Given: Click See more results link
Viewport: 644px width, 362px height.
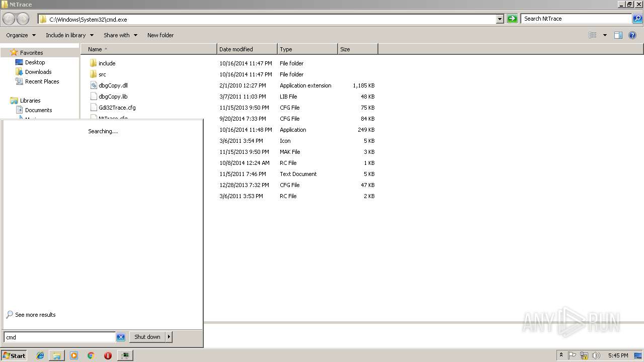Looking at the screenshot, I should click(x=35, y=315).
